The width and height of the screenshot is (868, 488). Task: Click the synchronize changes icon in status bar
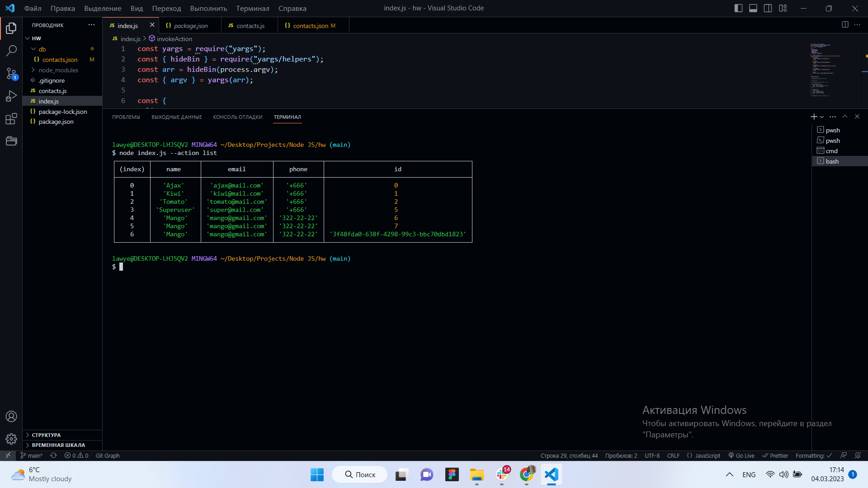click(x=53, y=455)
